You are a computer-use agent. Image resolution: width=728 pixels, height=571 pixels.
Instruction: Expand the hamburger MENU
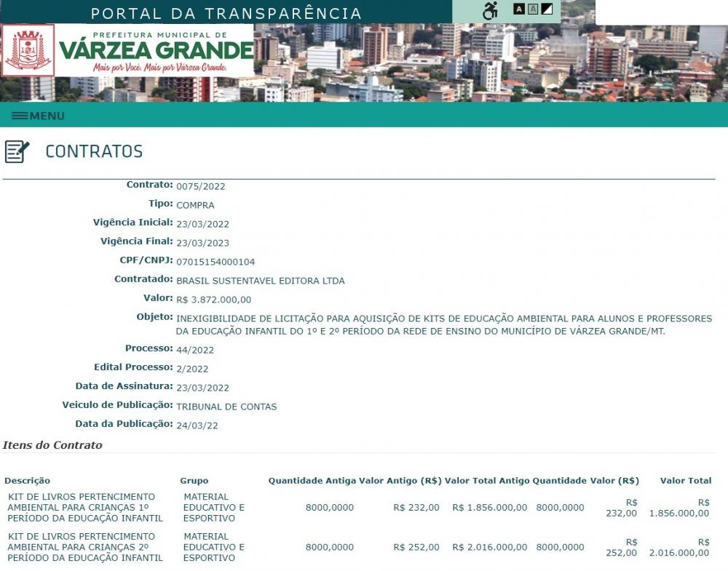(x=39, y=116)
